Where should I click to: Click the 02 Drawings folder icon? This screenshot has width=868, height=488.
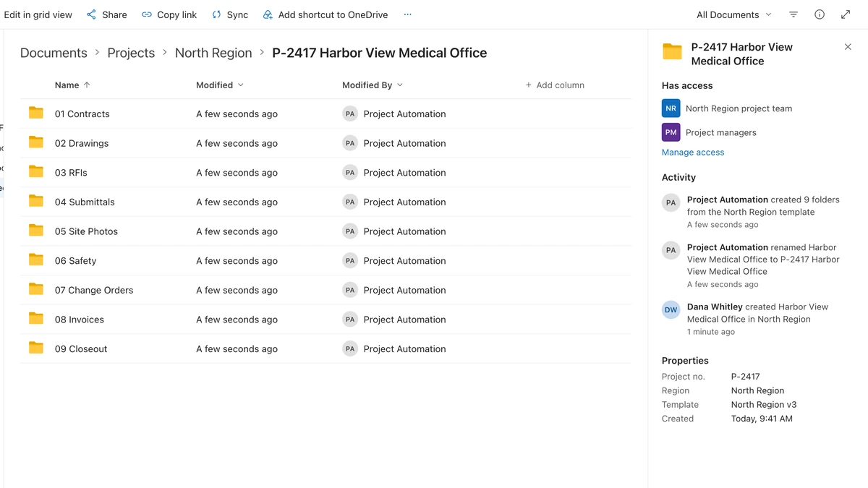click(36, 142)
